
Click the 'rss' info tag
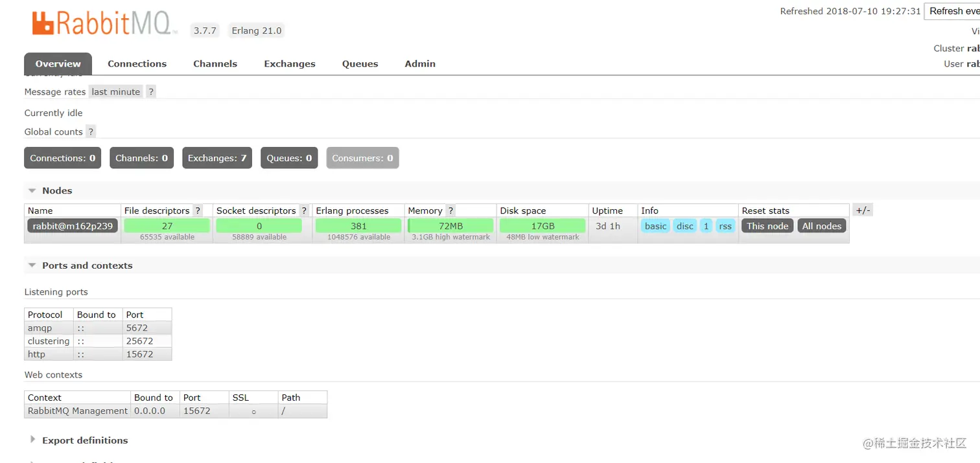(725, 226)
